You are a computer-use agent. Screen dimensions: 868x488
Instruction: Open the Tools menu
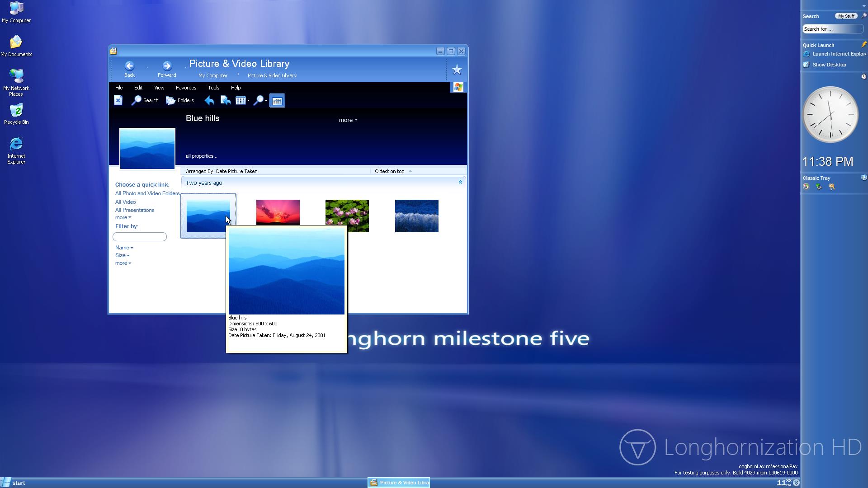(x=213, y=88)
